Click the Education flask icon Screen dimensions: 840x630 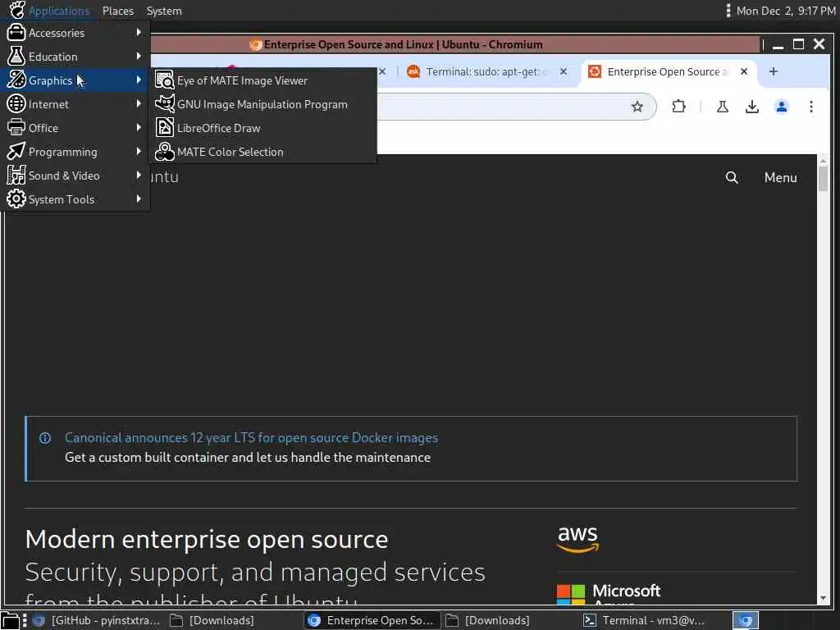16,57
